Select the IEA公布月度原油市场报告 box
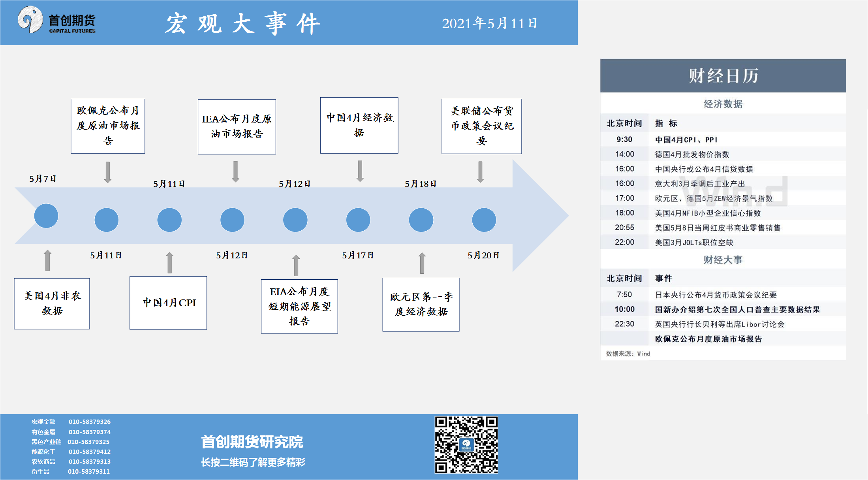This screenshot has width=868, height=480. [237, 126]
